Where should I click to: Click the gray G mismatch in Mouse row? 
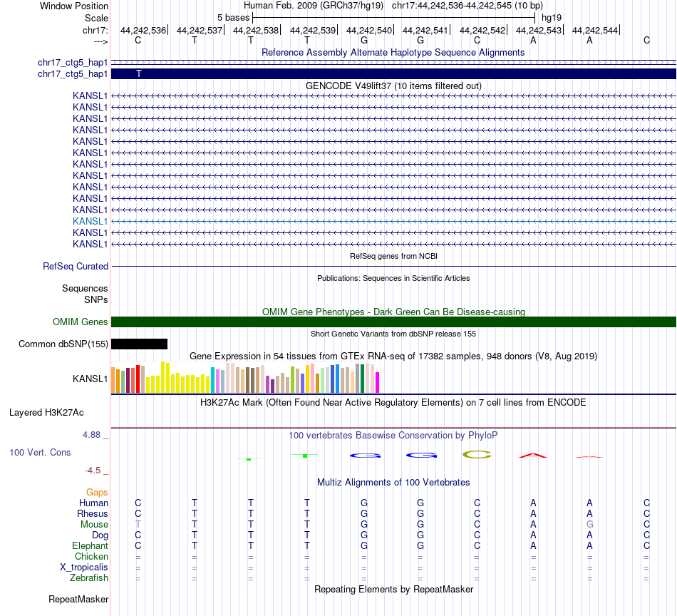(x=589, y=525)
